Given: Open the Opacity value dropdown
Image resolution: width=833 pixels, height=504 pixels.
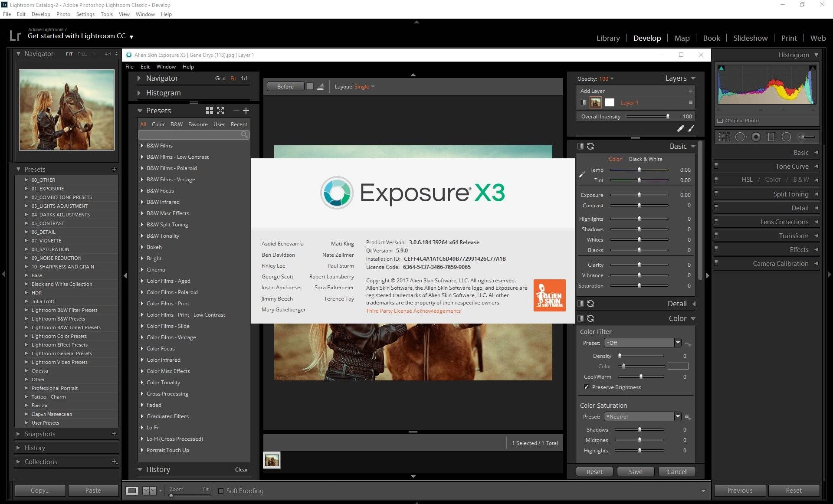Looking at the screenshot, I should click(x=607, y=79).
